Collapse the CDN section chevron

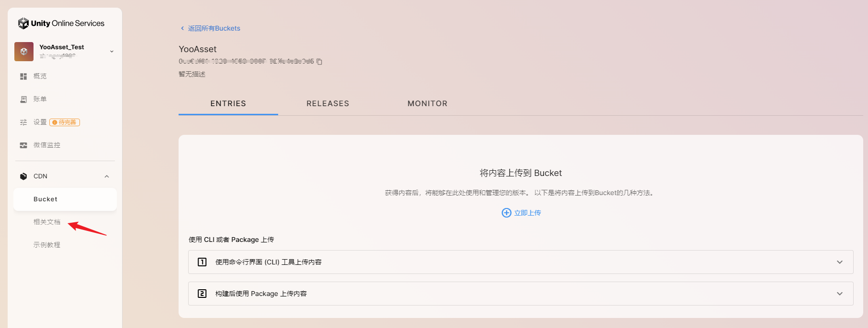coord(107,176)
